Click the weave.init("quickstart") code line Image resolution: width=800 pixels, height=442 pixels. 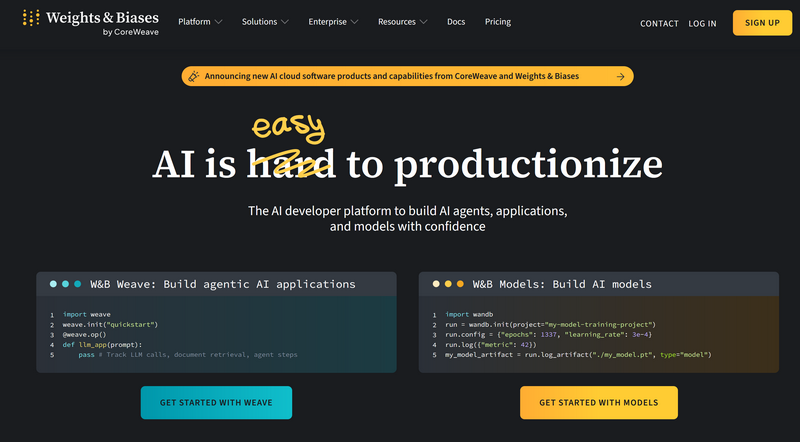110,325
